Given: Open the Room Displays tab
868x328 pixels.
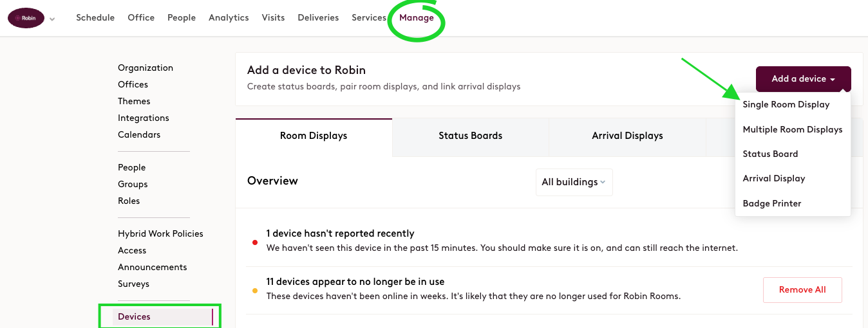Looking at the screenshot, I should click(x=314, y=136).
